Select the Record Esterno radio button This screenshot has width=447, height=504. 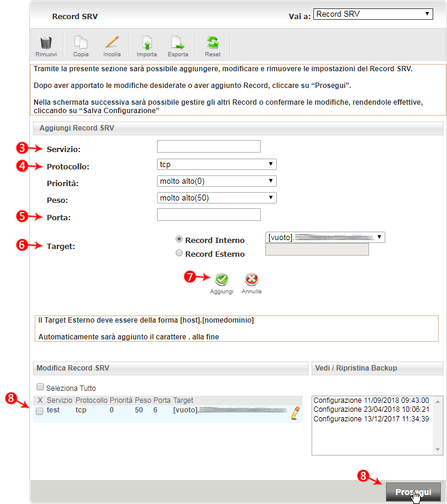[x=179, y=253]
